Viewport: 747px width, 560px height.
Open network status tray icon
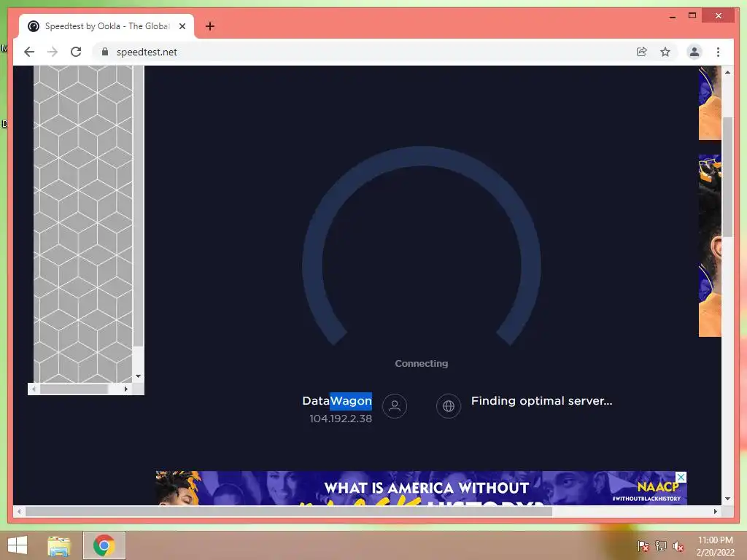pyautogui.click(x=661, y=546)
